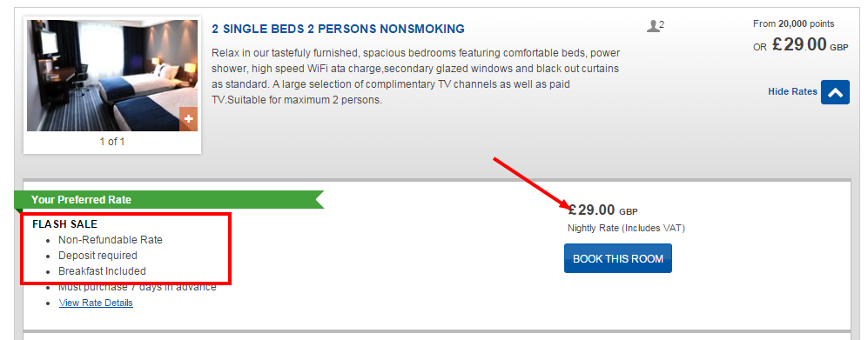Screen dimensions: 868x340
Task: Click the Non-Refundable Rate bullet
Action: click(111, 240)
